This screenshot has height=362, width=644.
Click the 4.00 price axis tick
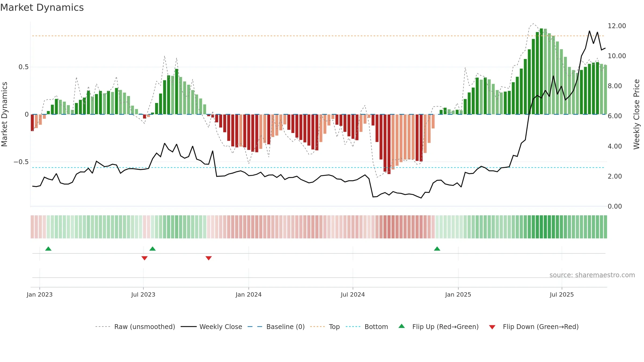click(x=615, y=146)
